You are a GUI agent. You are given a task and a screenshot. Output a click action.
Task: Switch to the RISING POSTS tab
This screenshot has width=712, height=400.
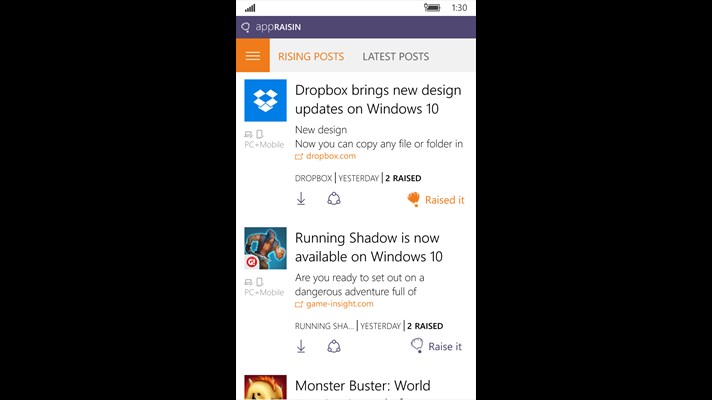coord(311,56)
